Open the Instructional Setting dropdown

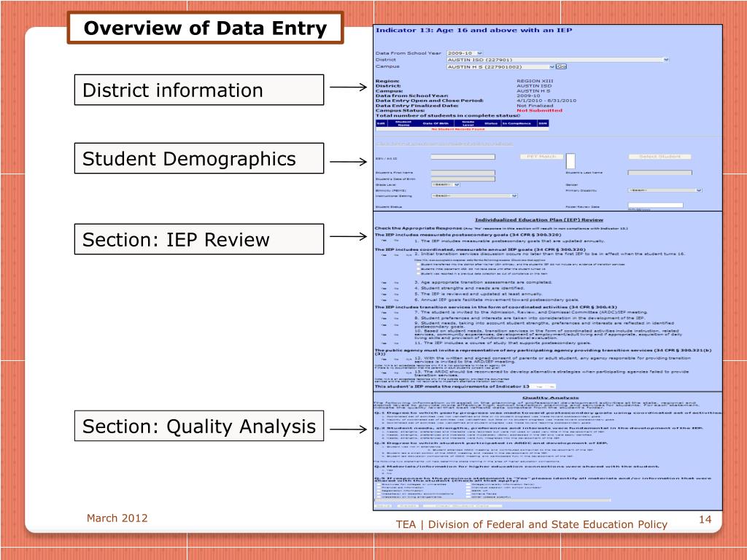tap(474, 195)
